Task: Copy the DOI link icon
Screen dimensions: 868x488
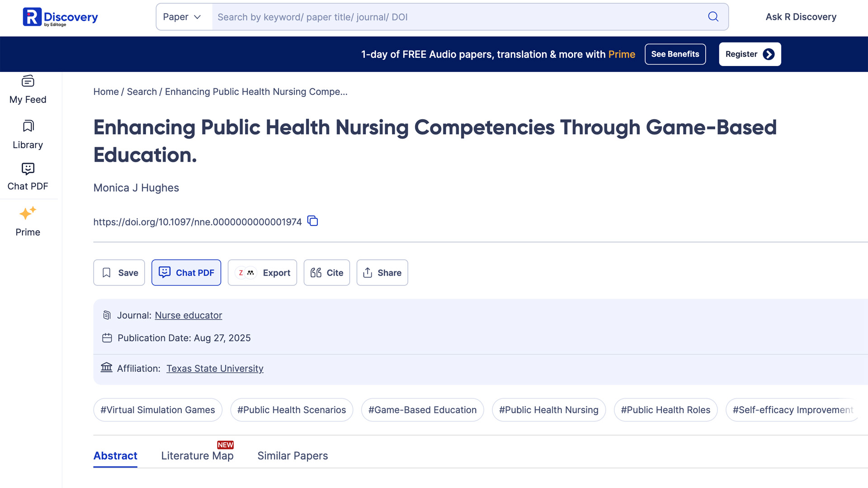Action: (x=312, y=221)
